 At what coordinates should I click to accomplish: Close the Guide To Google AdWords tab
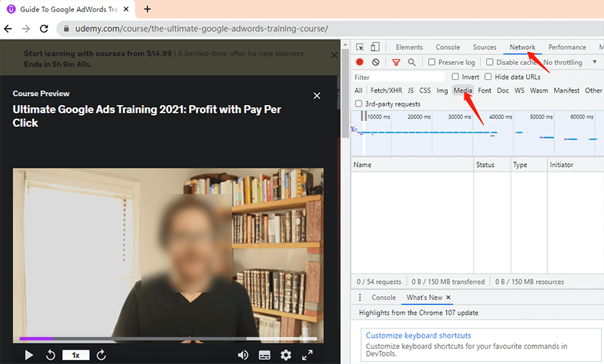pos(126,9)
